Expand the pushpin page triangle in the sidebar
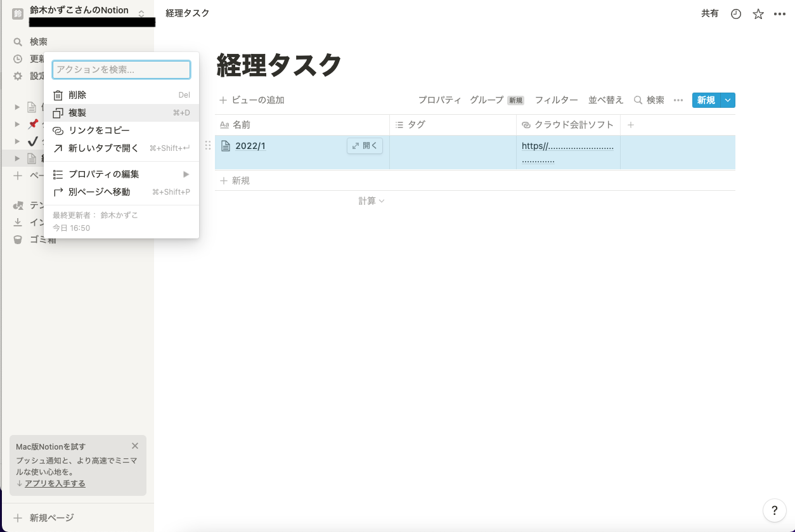The image size is (795, 532). [x=18, y=124]
